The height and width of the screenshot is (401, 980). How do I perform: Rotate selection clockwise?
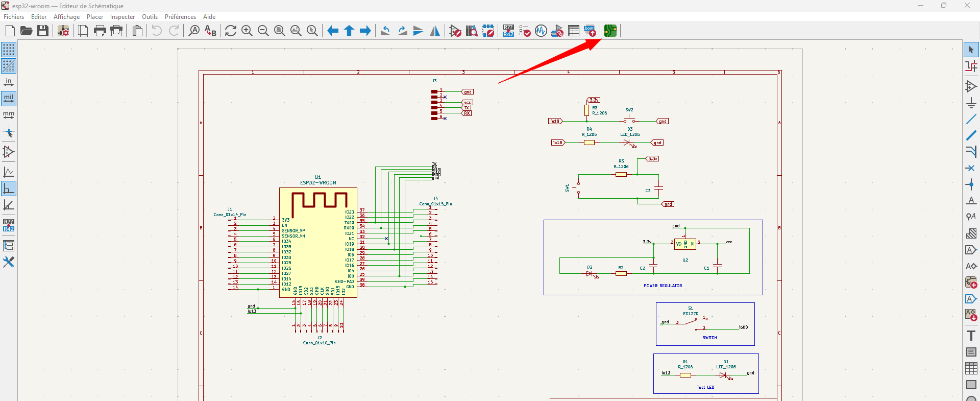coord(402,31)
